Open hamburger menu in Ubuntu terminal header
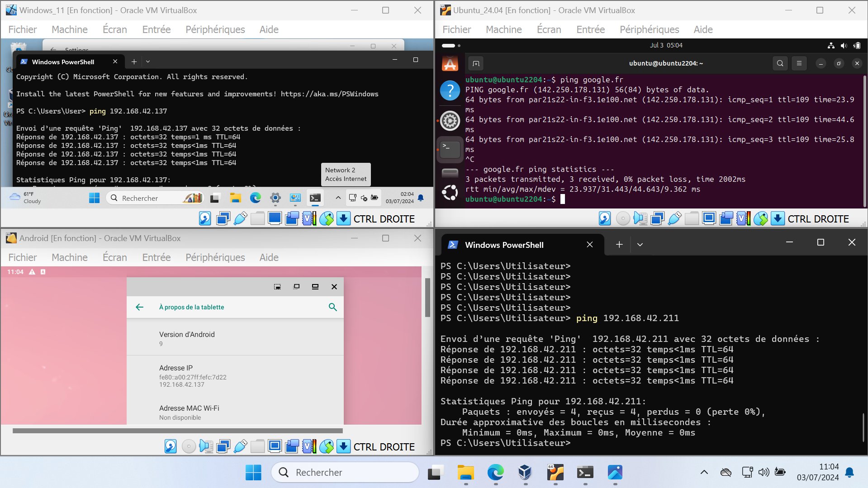868x488 pixels. pos(799,63)
